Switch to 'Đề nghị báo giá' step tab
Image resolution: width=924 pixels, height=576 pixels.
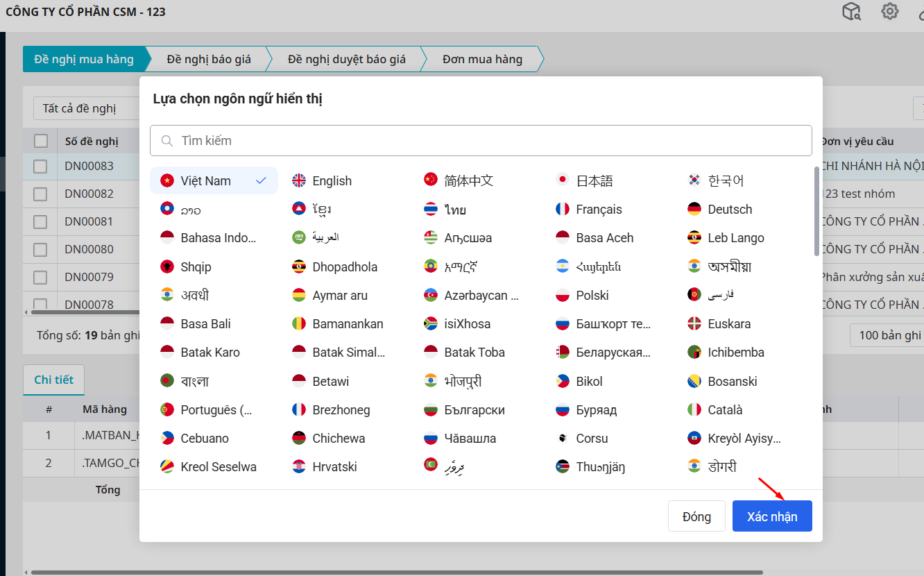click(x=209, y=59)
